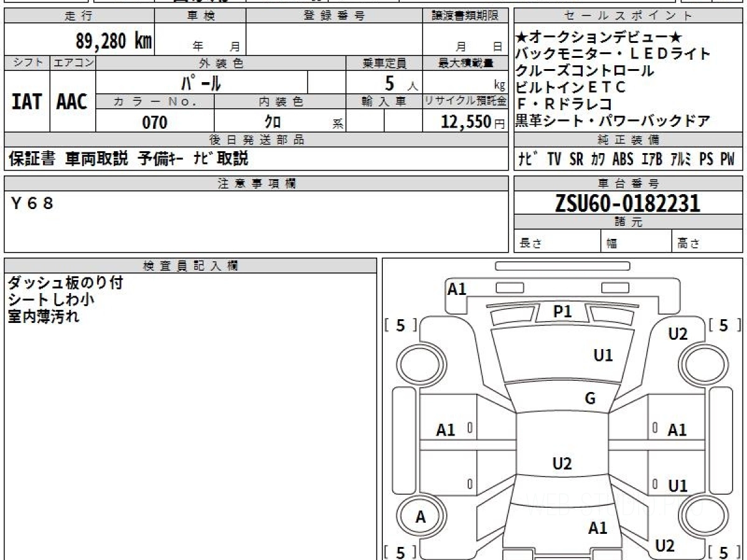This screenshot has width=747, height=560.
Task: Click the seating capacity value 5 人
Action: (x=402, y=83)
